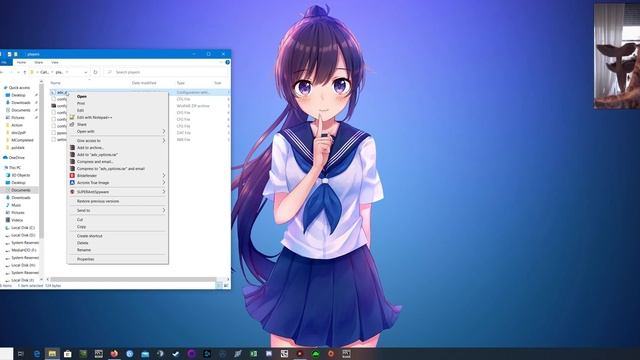Screen dimensions: 640x360
Task: Open File Explorer from taskbar
Action: click(52, 354)
